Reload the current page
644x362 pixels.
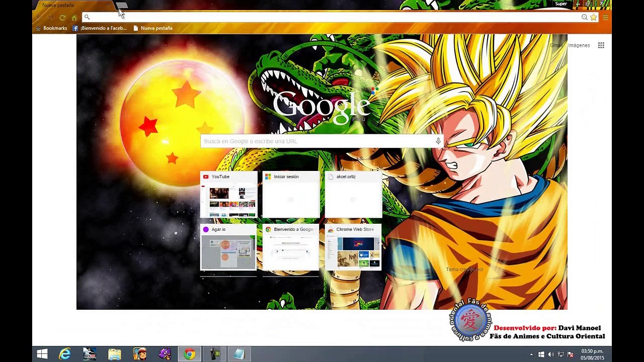(x=62, y=18)
